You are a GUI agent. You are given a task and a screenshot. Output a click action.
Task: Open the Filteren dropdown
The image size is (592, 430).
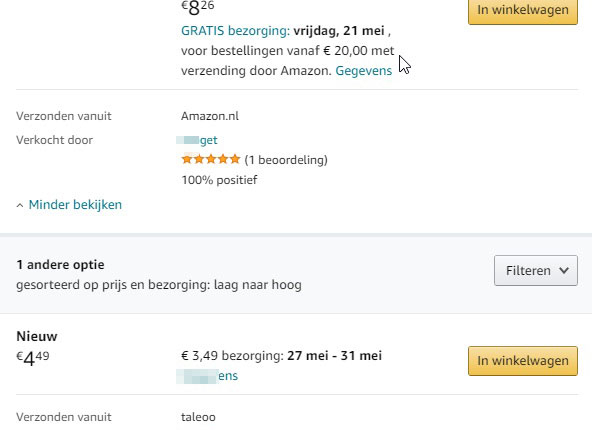(x=536, y=270)
